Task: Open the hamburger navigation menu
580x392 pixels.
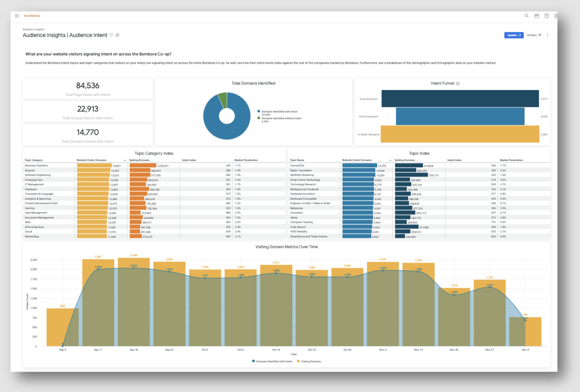Action: (x=17, y=16)
